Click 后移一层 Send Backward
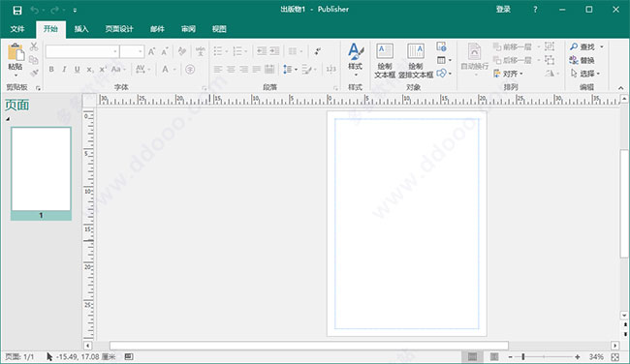 [513, 60]
